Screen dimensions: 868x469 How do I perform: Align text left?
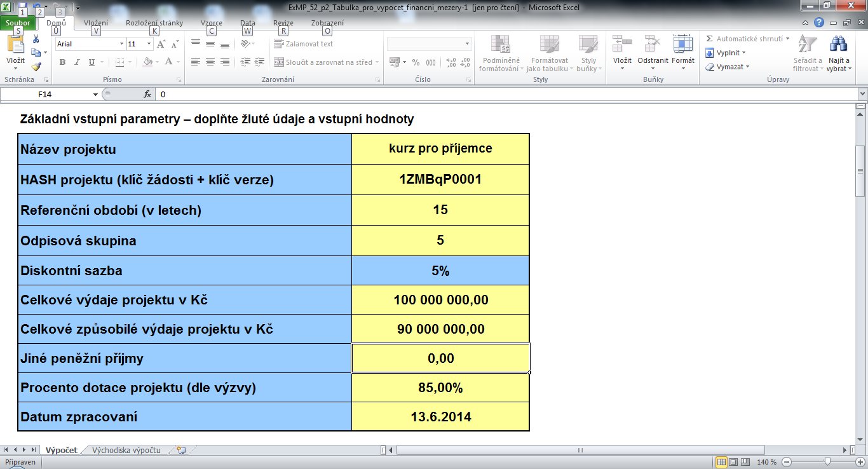click(x=196, y=62)
